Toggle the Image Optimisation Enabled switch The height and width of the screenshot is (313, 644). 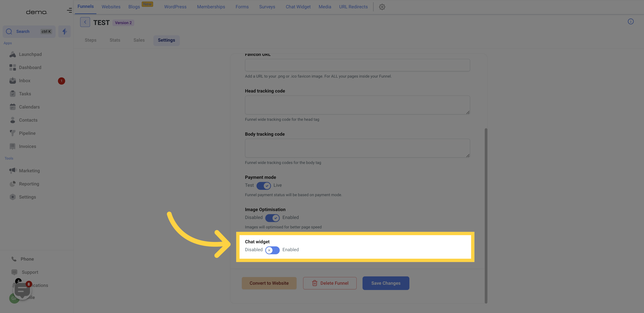[x=272, y=218]
